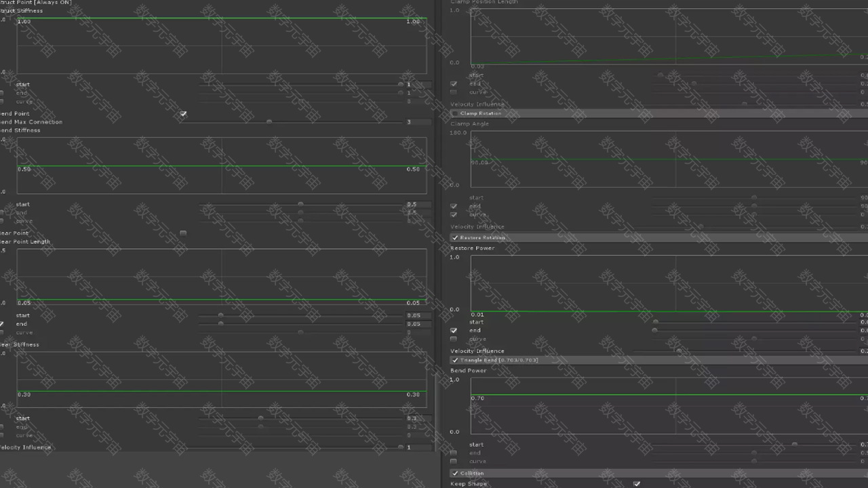Viewport: 868px width, 488px height.
Task: Check 'curve' under Bend Power graph
Action: [x=454, y=461]
